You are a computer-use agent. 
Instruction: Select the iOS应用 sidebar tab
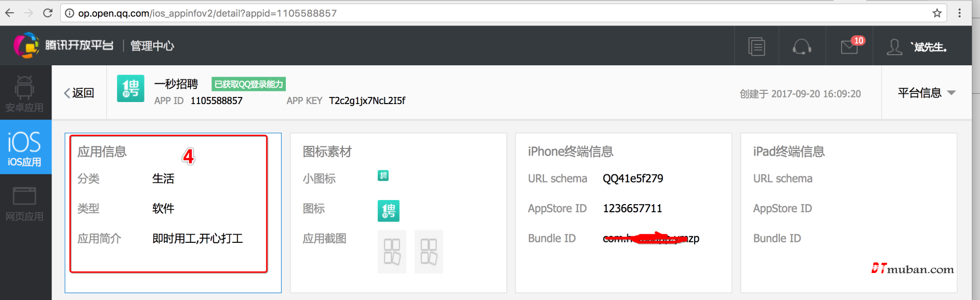click(24, 147)
